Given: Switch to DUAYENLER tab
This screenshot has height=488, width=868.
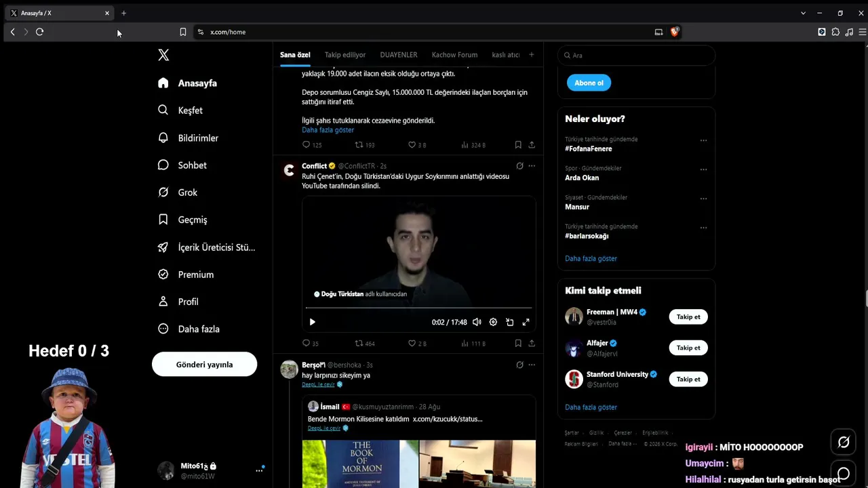Looking at the screenshot, I should [x=399, y=55].
